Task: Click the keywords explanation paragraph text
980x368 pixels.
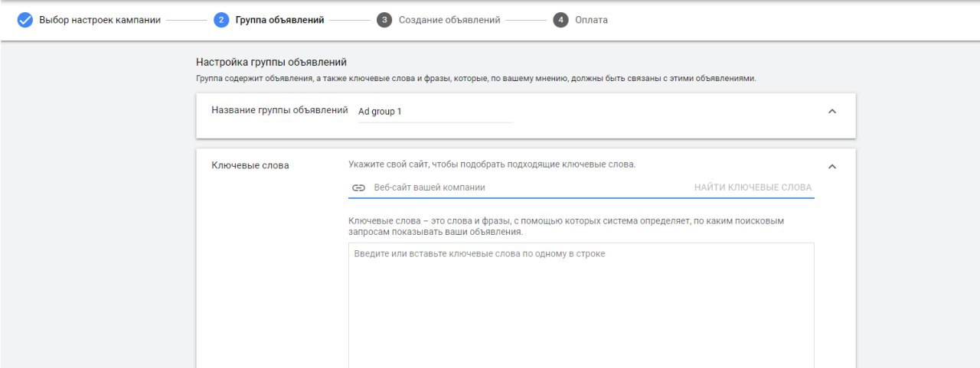Action: (x=566, y=226)
